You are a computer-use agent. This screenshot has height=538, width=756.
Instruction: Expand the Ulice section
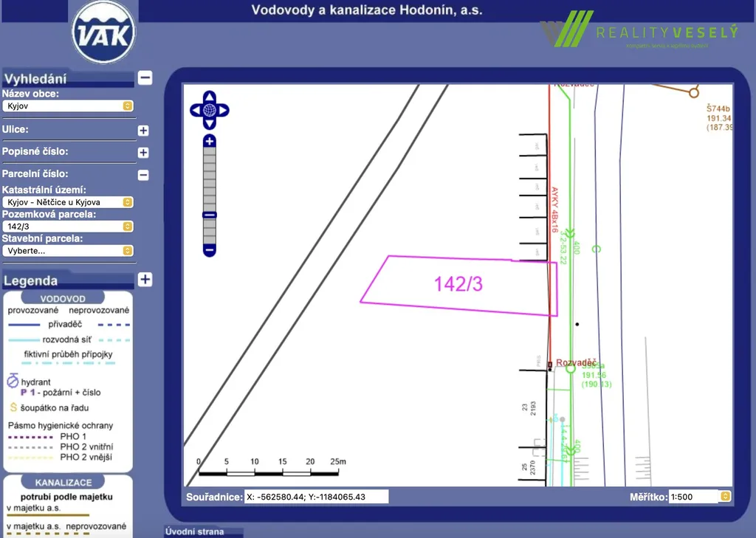click(143, 131)
